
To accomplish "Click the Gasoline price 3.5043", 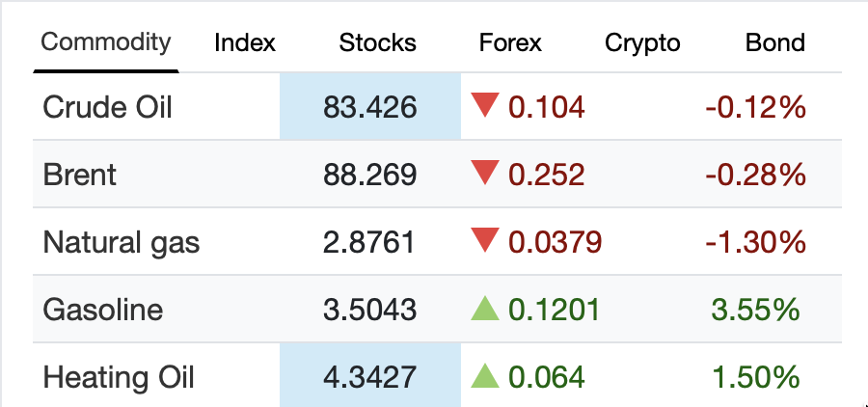I will pyautogui.click(x=369, y=310).
